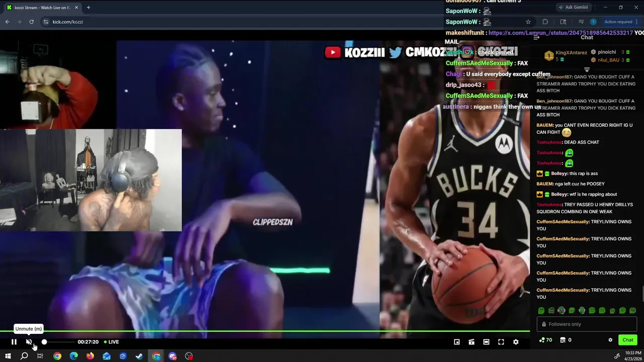Reload the kick.com page
Viewport: 644px width, 362px height.
pyautogui.click(x=31, y=22)
